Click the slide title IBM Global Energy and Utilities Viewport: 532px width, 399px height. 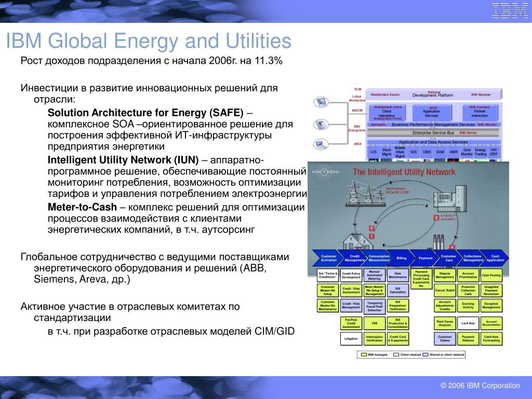149,41
